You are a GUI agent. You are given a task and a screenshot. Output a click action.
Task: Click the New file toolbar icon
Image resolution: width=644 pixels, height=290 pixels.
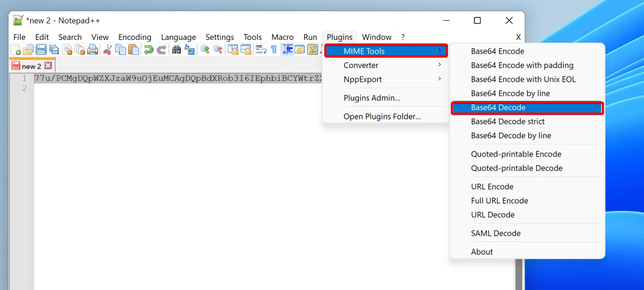pyautogui.click(x=16, y=50)
